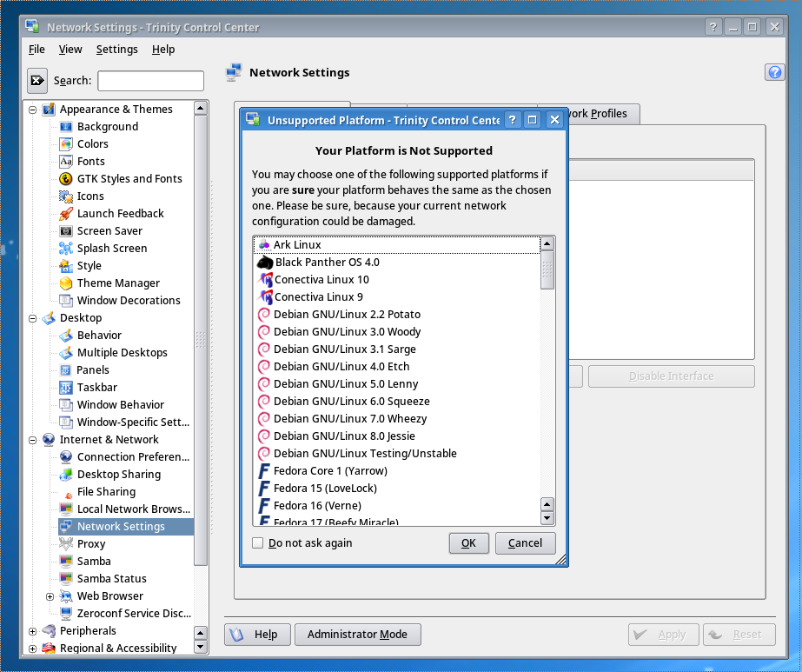Open the Theme Manager icon
Screen dimensions: 802x672
pos(66,283)
